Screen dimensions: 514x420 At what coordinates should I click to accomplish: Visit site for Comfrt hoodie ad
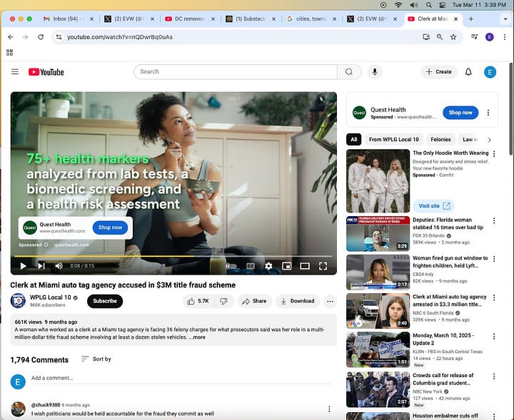point(434,206)
